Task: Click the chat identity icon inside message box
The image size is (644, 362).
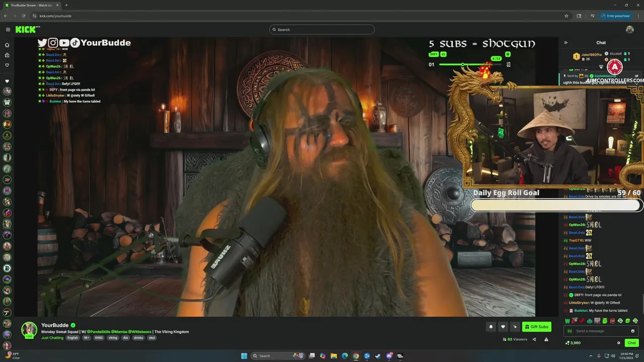Action: click(570, 331)
